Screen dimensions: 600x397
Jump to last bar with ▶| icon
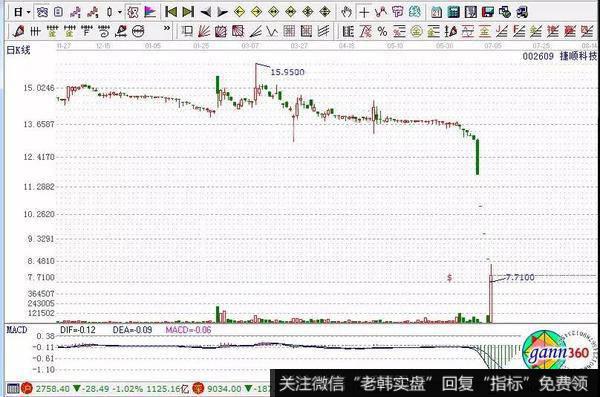tap(188, 12)
